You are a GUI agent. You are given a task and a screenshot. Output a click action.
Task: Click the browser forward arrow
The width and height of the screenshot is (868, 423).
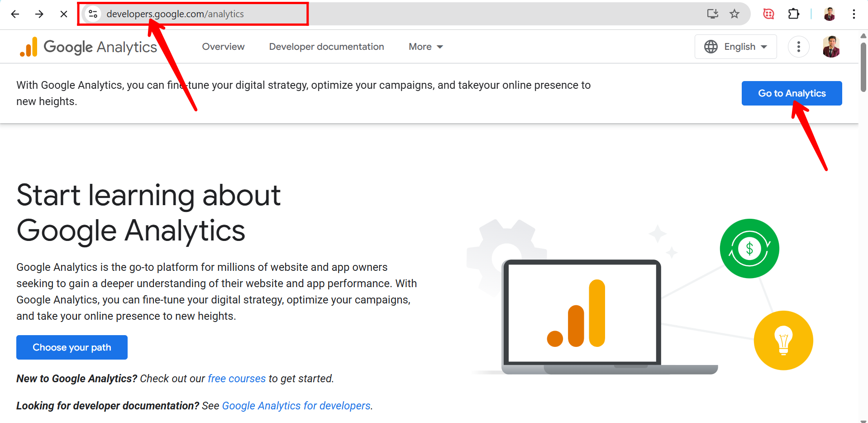pos(39,14)
